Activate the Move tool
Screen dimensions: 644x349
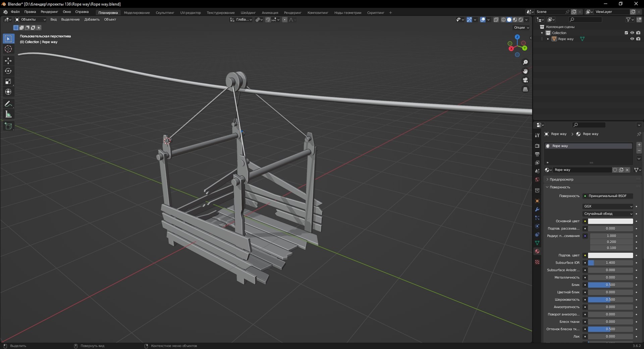click(8, 61)
